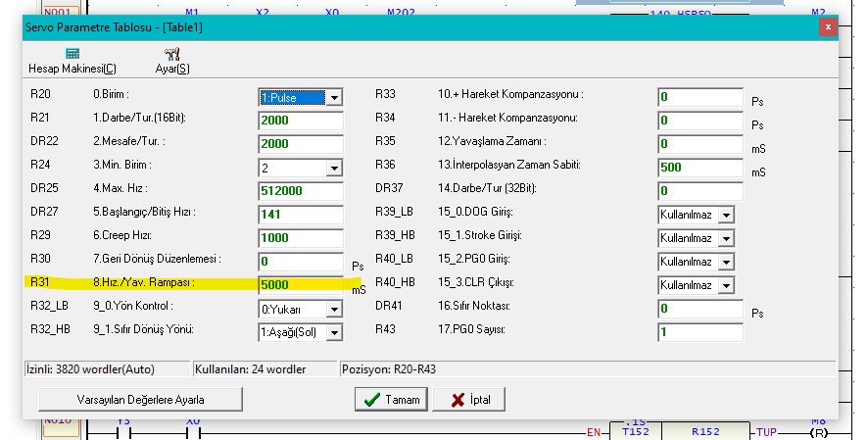The width and height of the screenshot is (868, 440).
Task: Click the T152 timer block in ladder window
Action: [x=636, y=432]
